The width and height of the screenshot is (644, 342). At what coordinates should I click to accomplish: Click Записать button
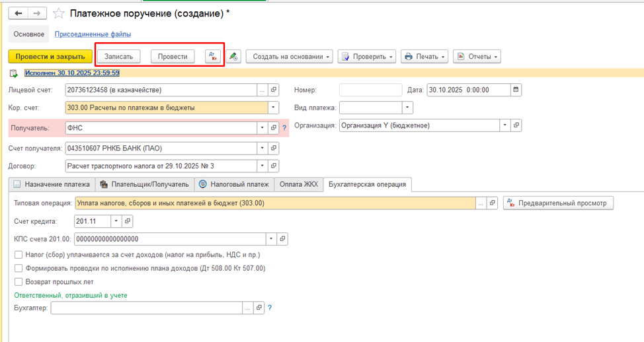tap(119, 57)
